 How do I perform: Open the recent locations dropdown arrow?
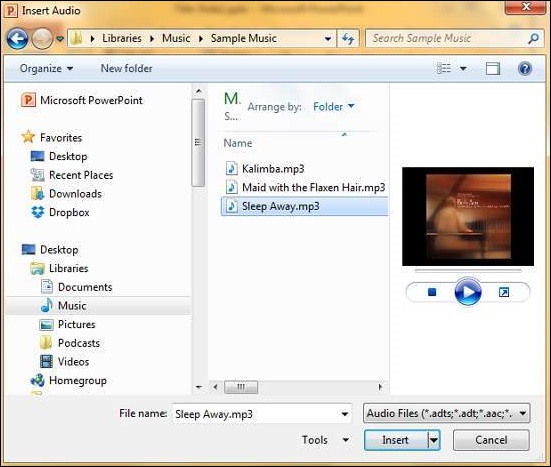[60, 39]
